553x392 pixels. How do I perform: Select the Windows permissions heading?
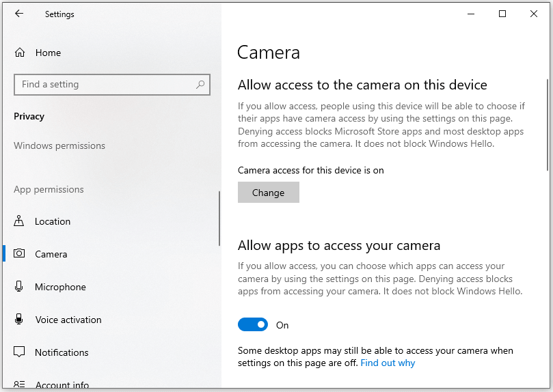coord(59,146)
